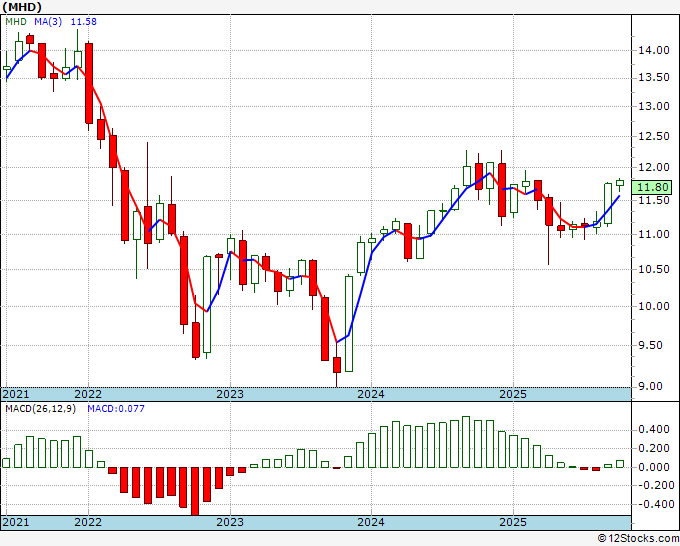Screen dimensions: 680x546
Task: Click the (MHD) chart title
Action: (22, 7)
